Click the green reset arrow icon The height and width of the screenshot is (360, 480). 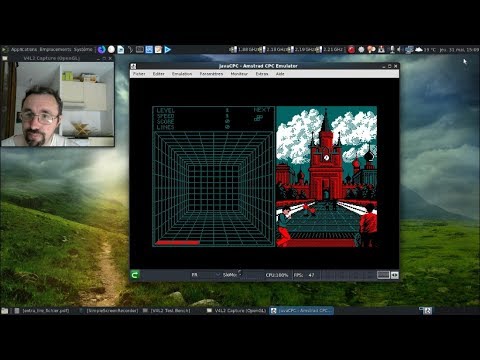[x=135, y=275]
